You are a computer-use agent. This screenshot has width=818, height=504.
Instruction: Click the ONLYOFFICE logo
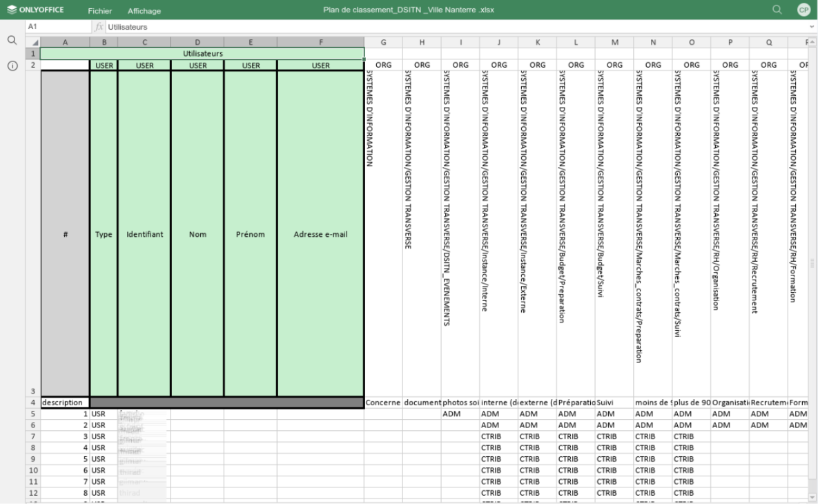(33, 10)
